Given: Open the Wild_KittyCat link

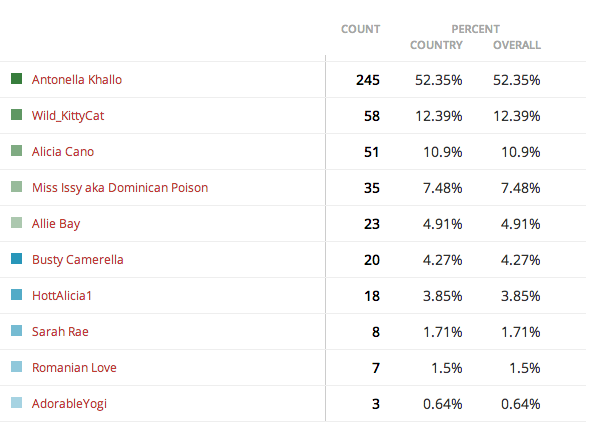Looking at the screenshot, I should [x=68, y=116].
